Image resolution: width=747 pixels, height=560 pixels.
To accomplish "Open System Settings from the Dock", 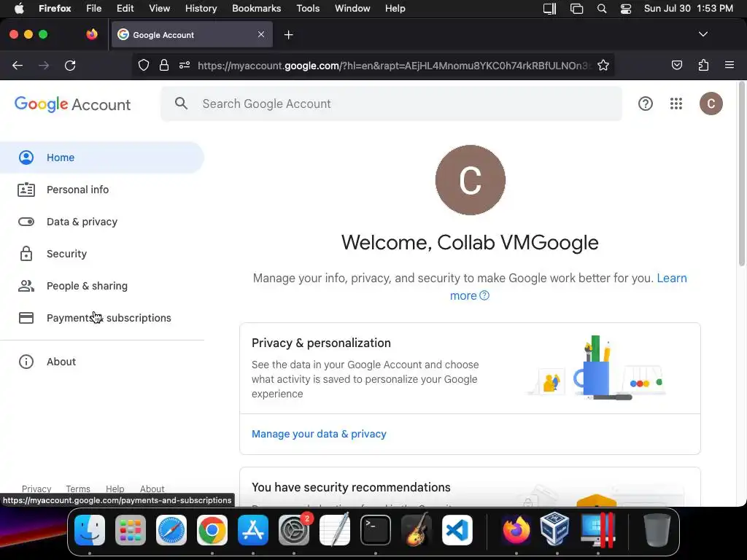I will [x=294, y=529].
